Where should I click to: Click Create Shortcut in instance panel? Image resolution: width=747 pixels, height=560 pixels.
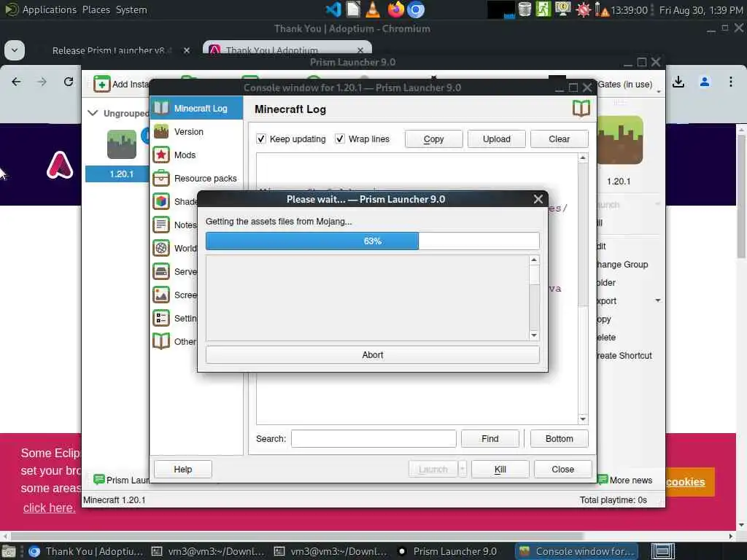[624, 356]
